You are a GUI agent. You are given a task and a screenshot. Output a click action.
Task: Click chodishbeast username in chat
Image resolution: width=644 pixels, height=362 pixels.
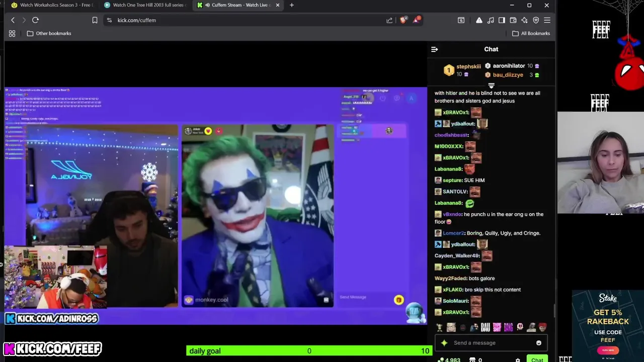coord(451,135)
